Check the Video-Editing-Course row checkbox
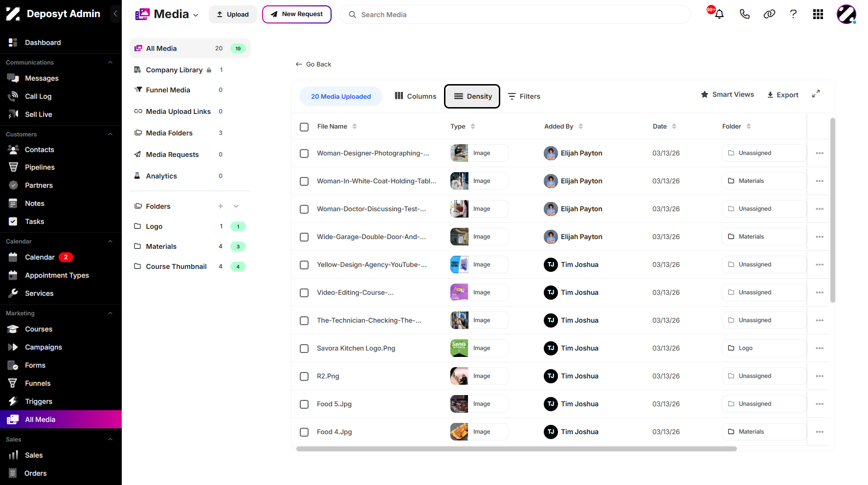868x485 pixels. tap(304, 293)
